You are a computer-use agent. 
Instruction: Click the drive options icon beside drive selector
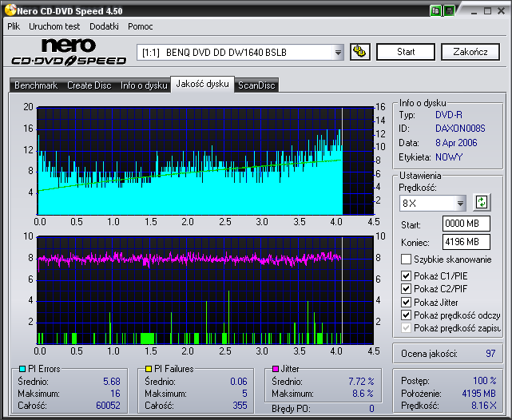[x=360, y=52]
